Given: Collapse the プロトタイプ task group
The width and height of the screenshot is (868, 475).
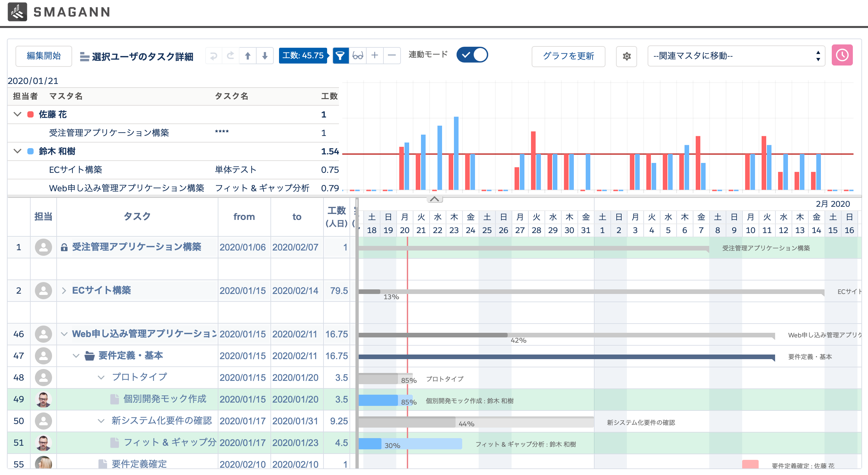Looking at the screenshot, I should pyautogui.click(x=101, y=378).
